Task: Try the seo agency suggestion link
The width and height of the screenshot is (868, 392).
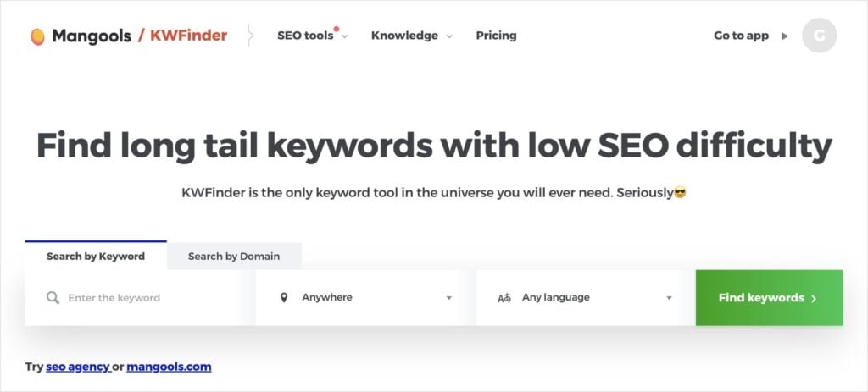Action: [x=77, y=367]
